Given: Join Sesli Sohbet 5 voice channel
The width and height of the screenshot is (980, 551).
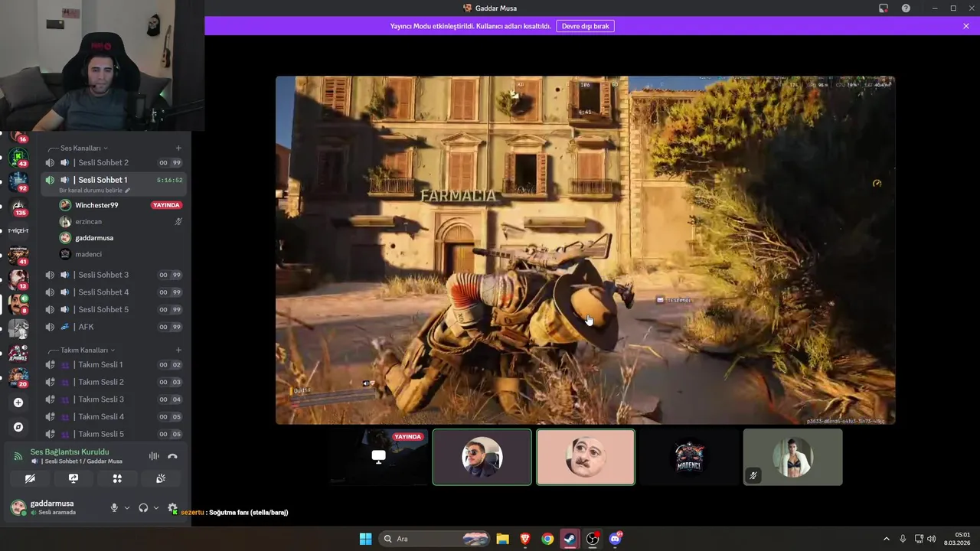Looking at the screenshot, I should [x=113, y=309].
